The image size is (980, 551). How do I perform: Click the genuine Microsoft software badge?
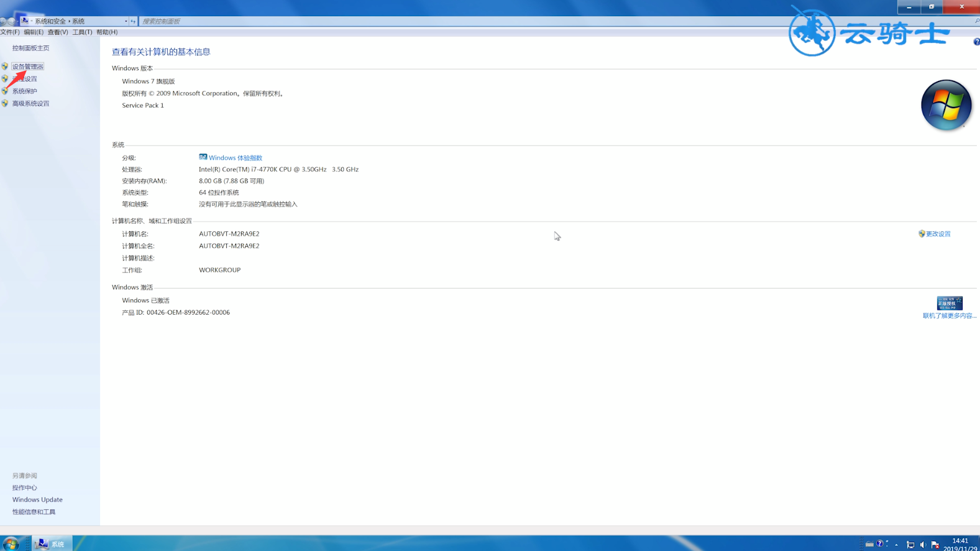tap(950, 303)
